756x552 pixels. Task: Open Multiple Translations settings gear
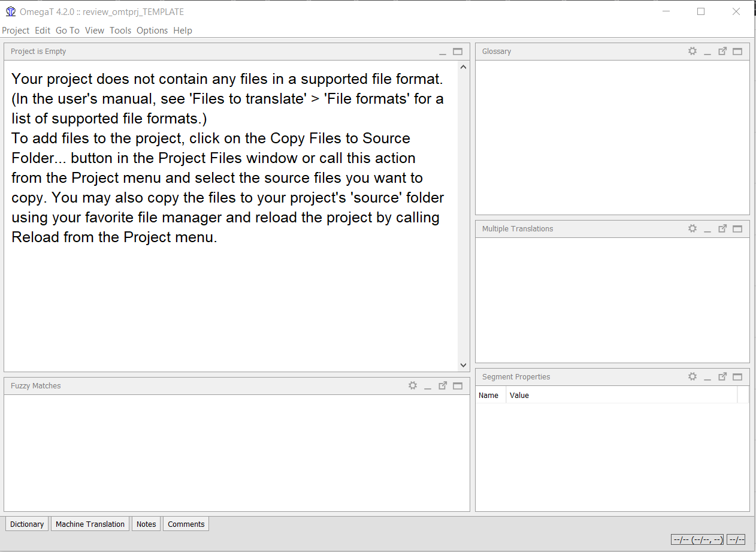click(x=693, y=228)
